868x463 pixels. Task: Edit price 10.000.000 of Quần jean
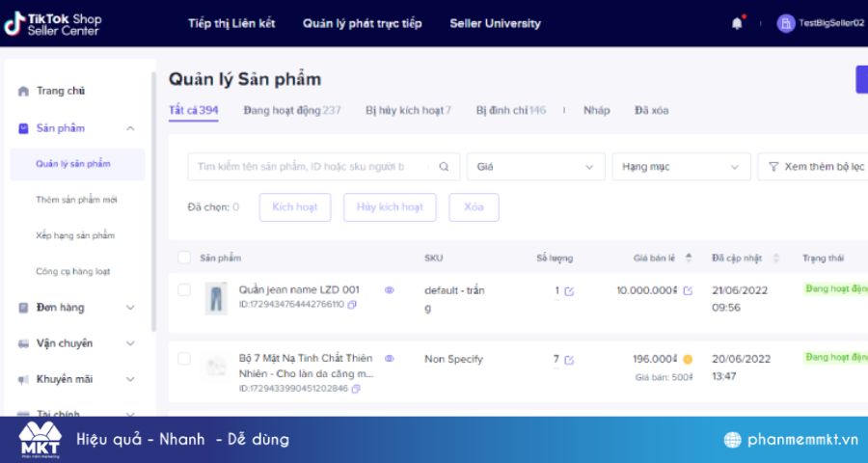click(688, 290)
